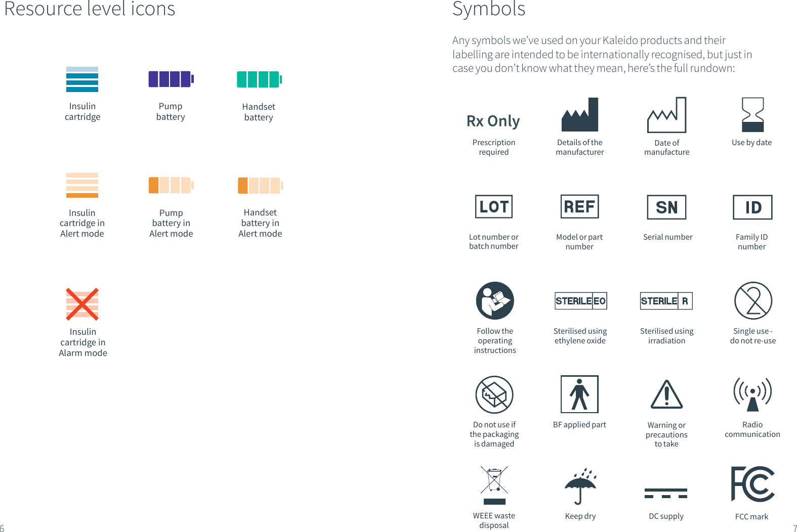Click the orange pump battery Alert icon
This screenshot has width=797, height=532.
coord(171,185)
